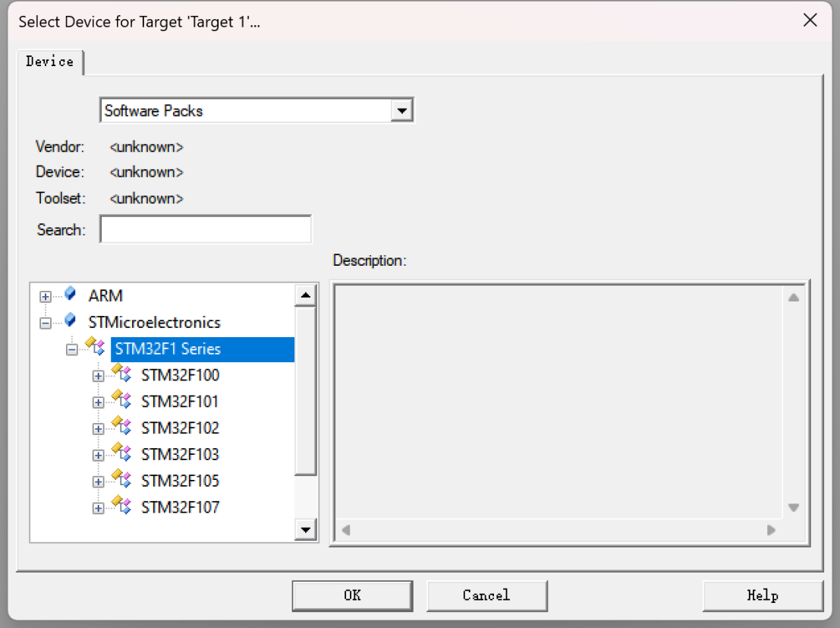
Task: Click Description pane scroll up arrow
Action: coord(794,298)
